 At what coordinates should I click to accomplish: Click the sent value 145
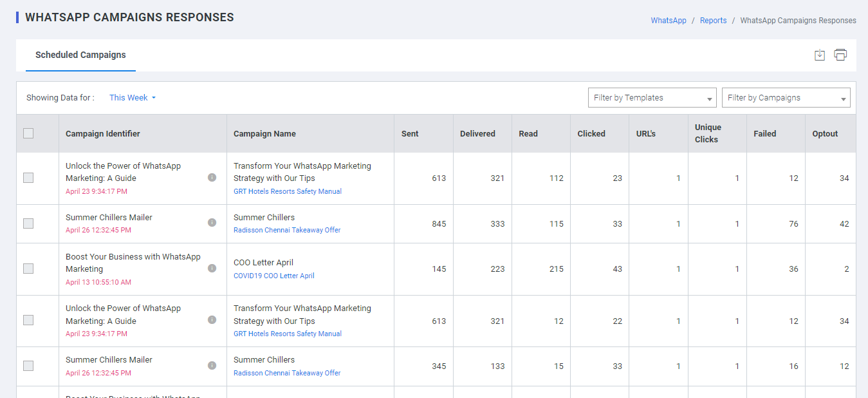pyautogui.click(x=439, y=269)
